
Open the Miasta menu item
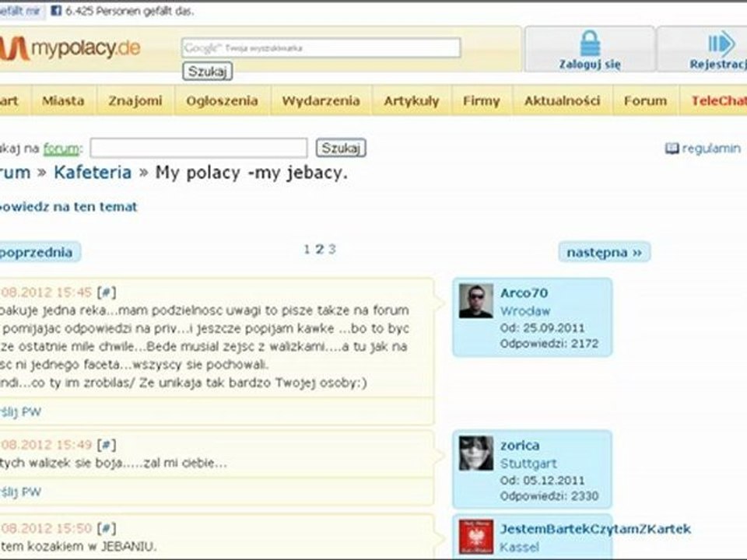tap(63, 101)
